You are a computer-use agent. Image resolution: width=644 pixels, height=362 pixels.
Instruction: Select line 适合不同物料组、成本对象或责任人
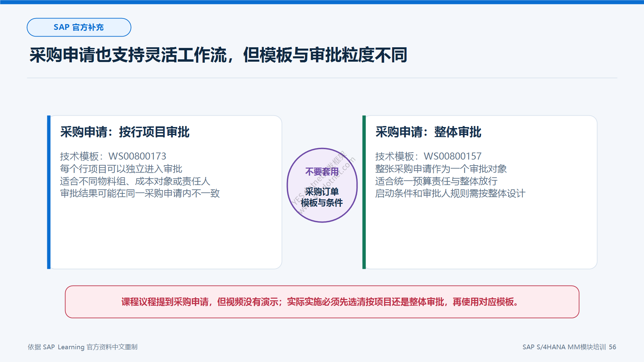point(135,181)
